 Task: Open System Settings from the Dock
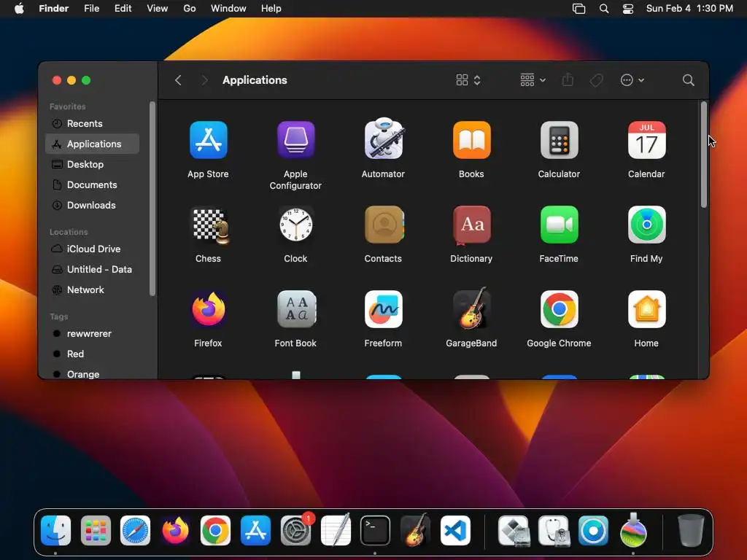coord(295,531)
